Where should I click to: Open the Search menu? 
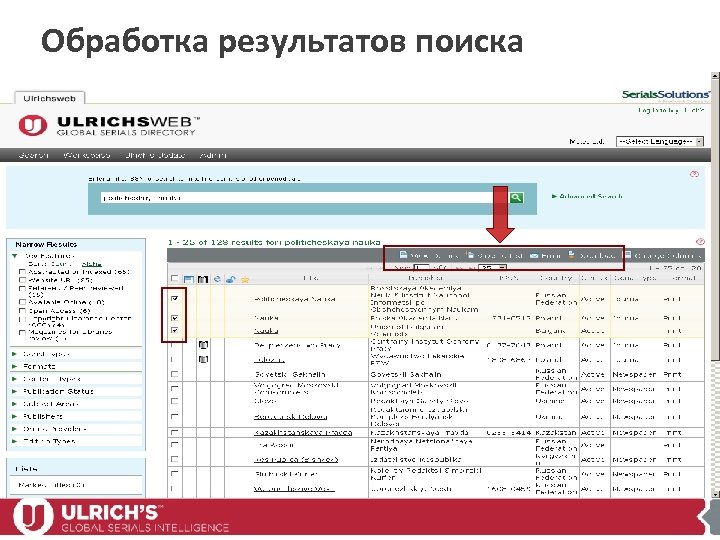(x=33, y=155)
